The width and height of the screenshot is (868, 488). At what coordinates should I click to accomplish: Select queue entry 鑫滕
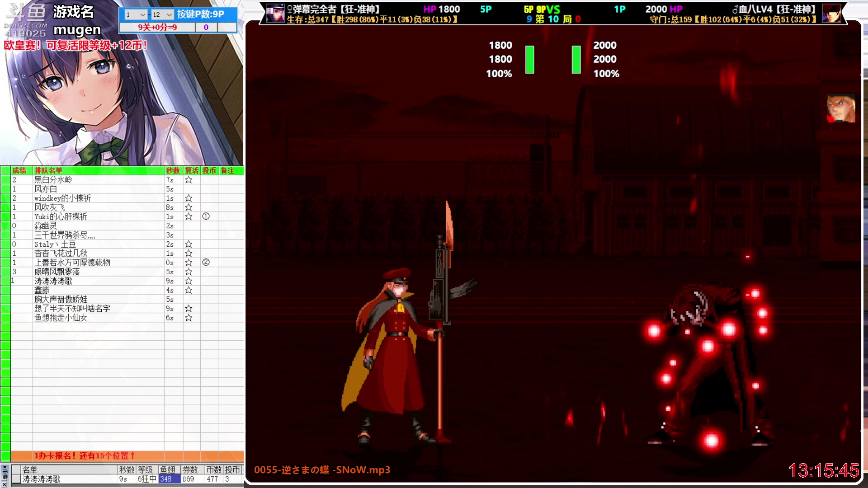[x=42, y=291]
